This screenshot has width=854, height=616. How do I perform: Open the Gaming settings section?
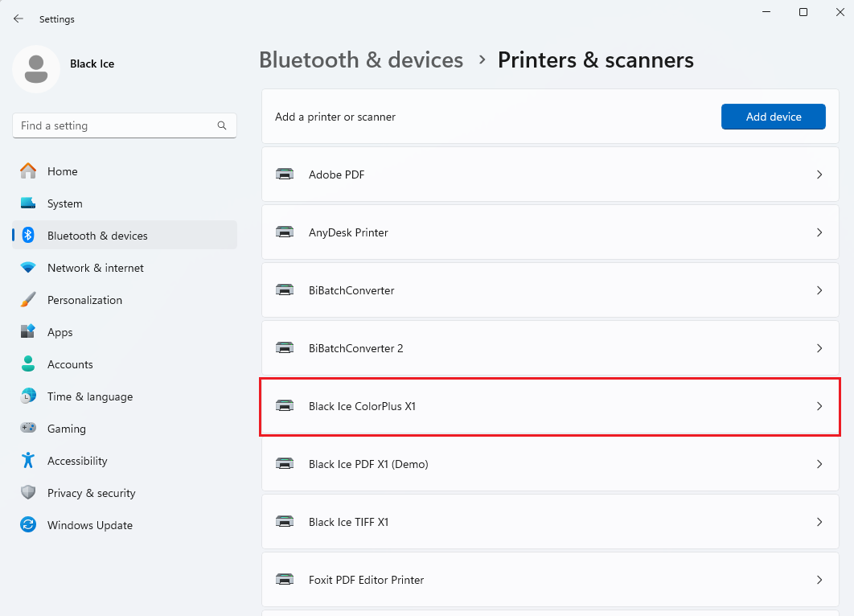(67, 429)
